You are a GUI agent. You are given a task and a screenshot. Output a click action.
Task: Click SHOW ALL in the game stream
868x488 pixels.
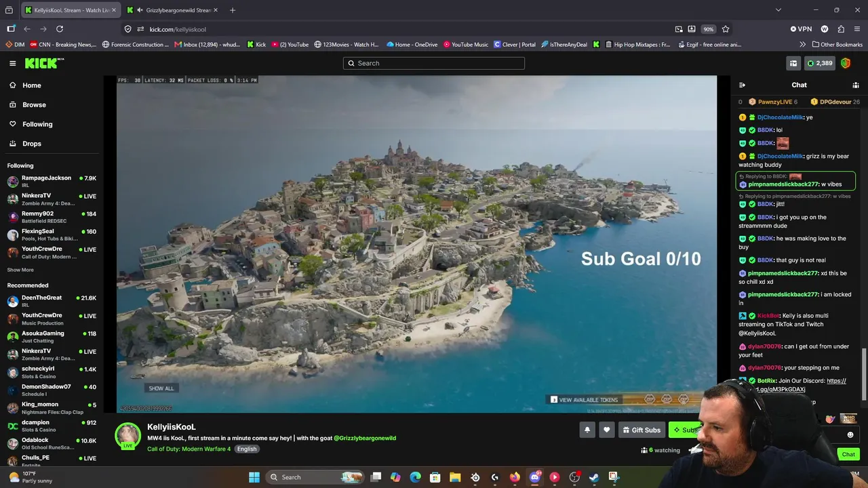161,388
